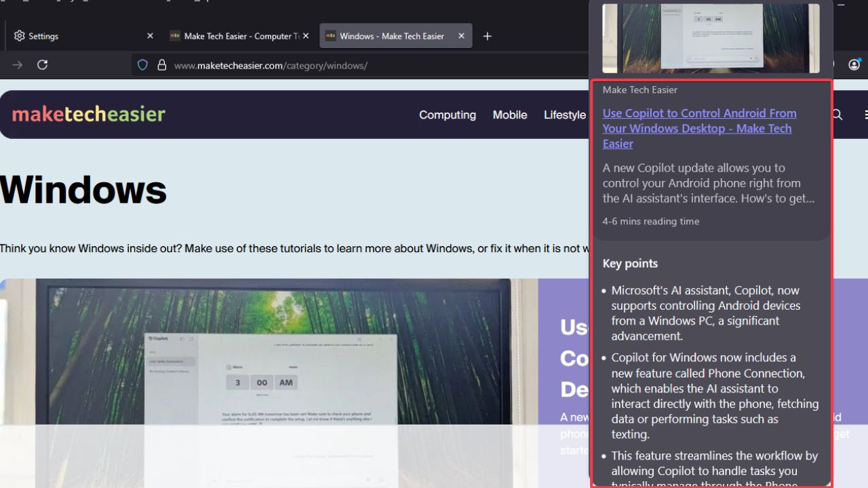Open search on the Make Tech Easier navbar
The image size is (868, 488).
(x=836, y=115)
